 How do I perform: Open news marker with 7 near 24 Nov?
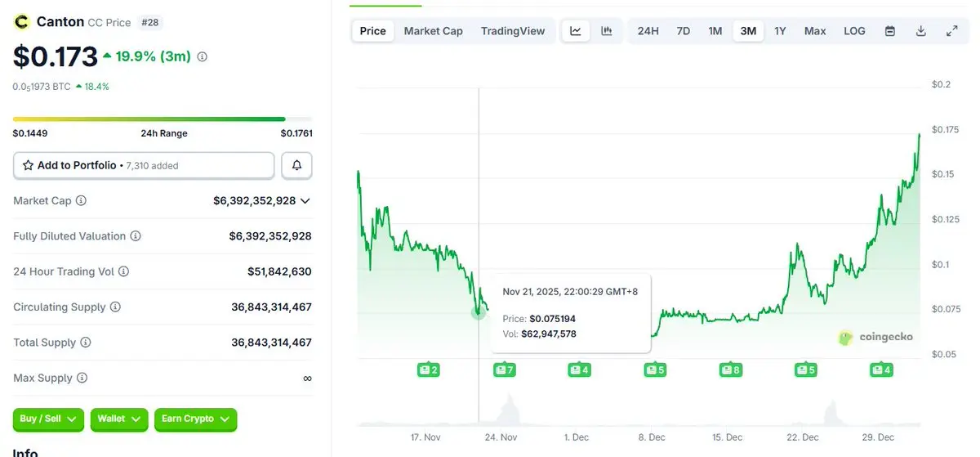coord(505,370)
